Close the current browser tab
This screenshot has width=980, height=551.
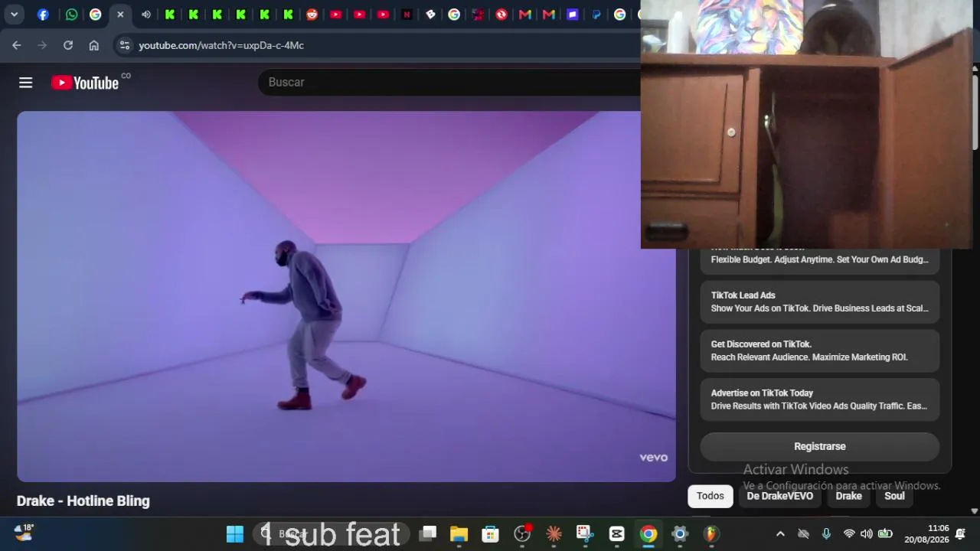coord(120,14)
